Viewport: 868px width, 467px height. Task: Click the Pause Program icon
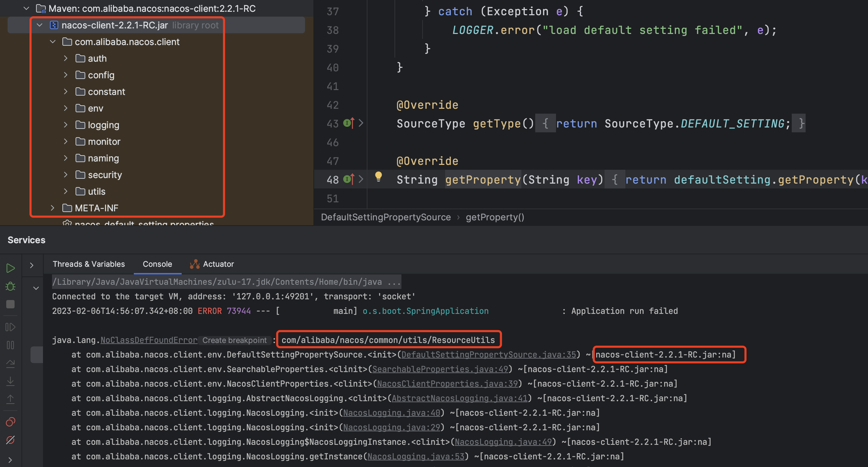coord(10,345)
